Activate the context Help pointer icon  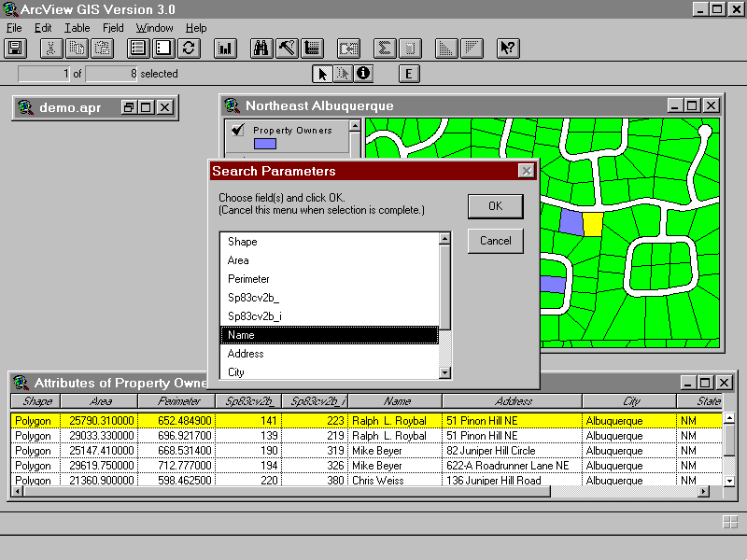[508, 49]
